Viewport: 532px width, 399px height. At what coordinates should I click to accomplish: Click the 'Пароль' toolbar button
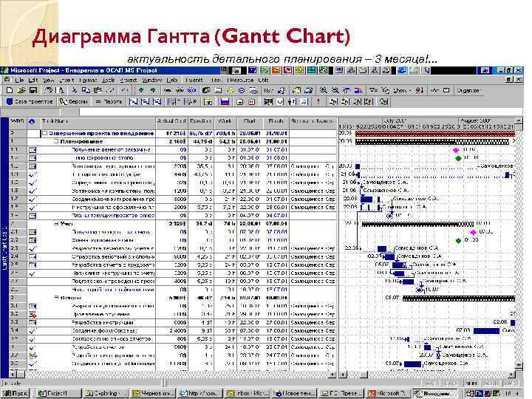109,101
